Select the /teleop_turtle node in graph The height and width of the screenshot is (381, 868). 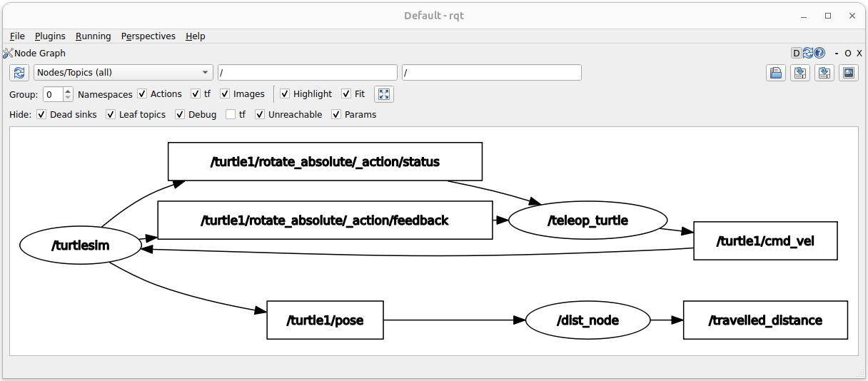(587, 220)
